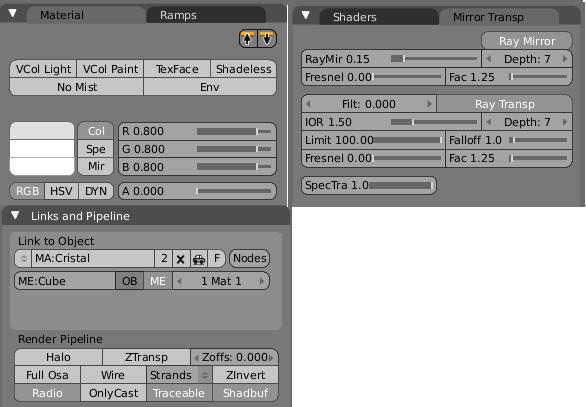
Task: Click the copy material settings up-arrow icon
Action: tap(248, 38)
